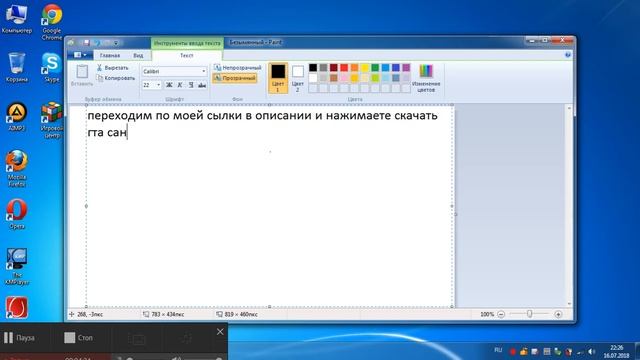Toggle bold Ж formatting
This screenshot has height=360, width=640.
pos(169,85)
